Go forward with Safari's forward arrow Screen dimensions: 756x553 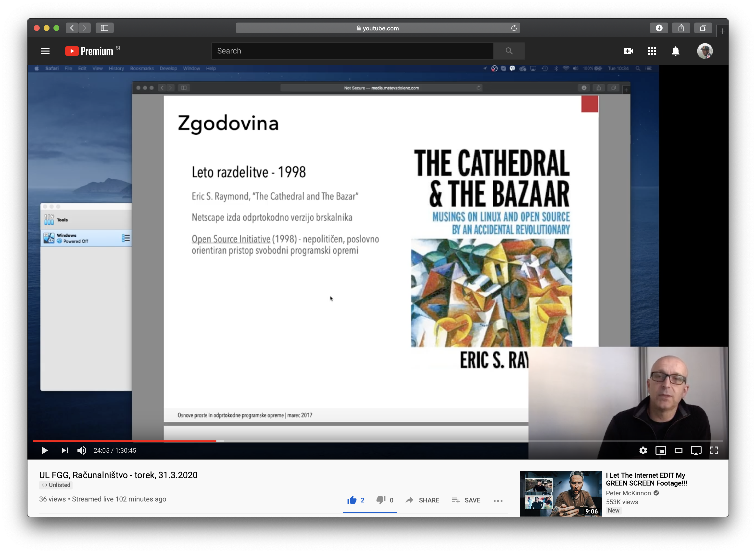click(x=85, y=28)
